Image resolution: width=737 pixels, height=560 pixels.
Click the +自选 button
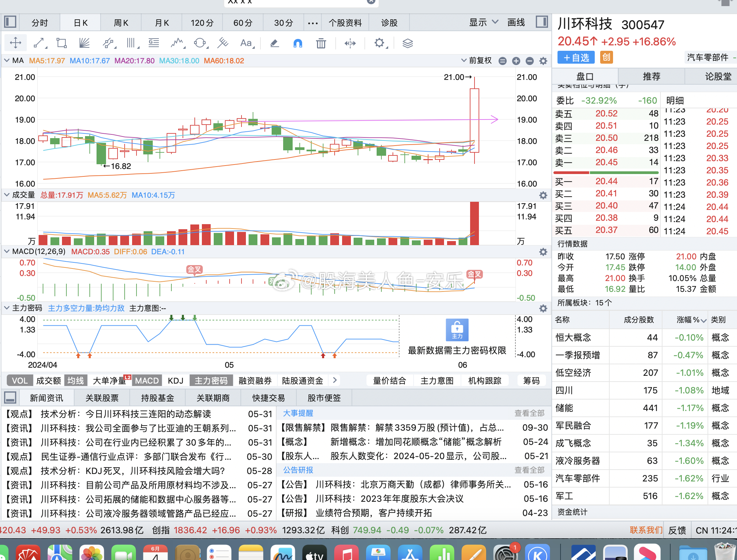(576, 58)
